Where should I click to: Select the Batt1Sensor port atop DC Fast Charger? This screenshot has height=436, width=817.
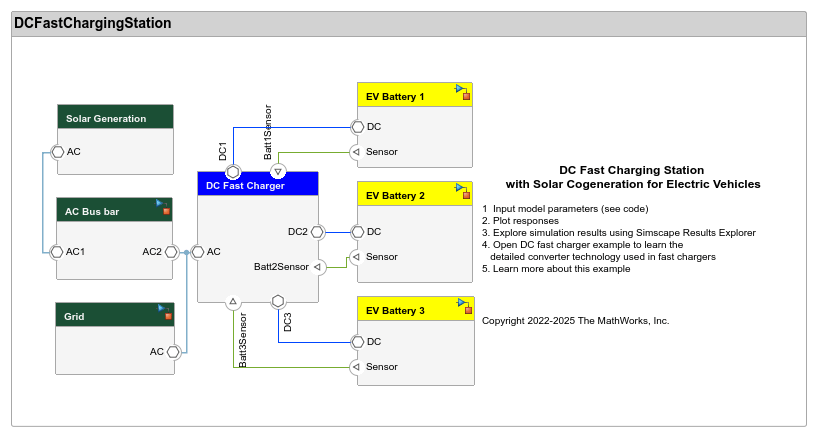click(x=278, y=171)
